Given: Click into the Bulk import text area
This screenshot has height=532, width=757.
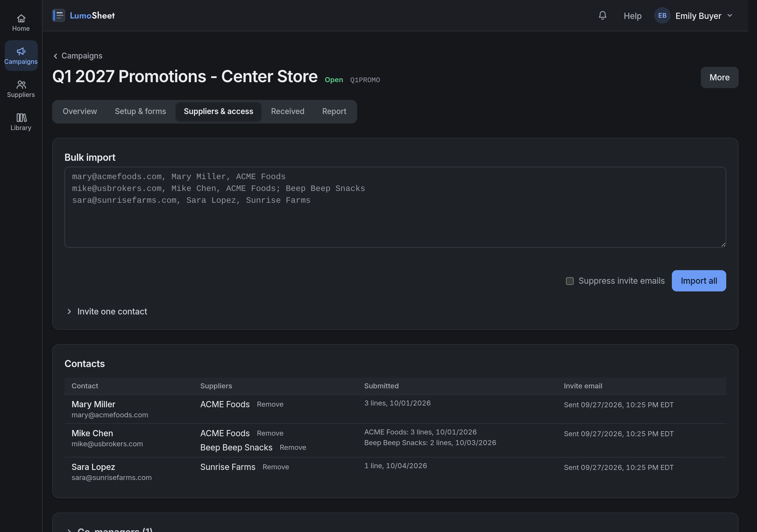Looking at the screenshot, I should pos(395,207).
